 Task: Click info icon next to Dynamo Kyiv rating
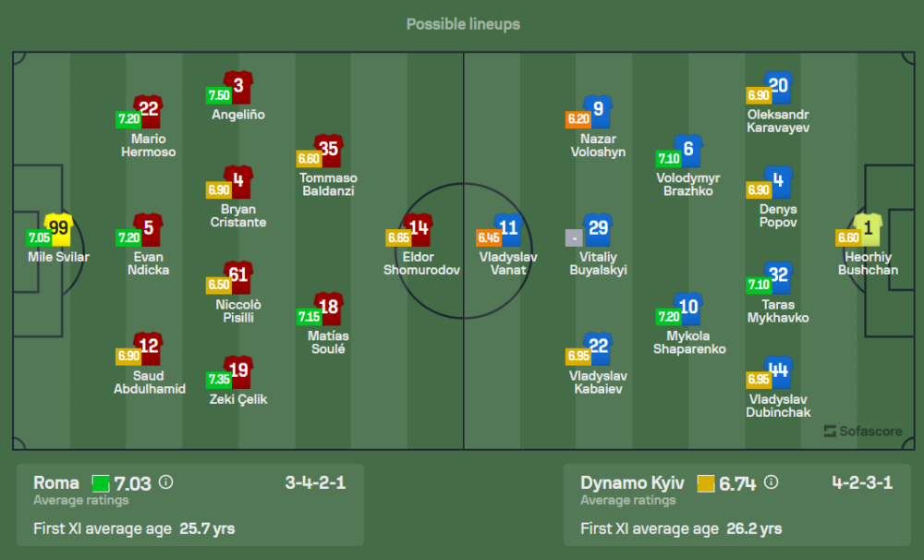point(772,482)
